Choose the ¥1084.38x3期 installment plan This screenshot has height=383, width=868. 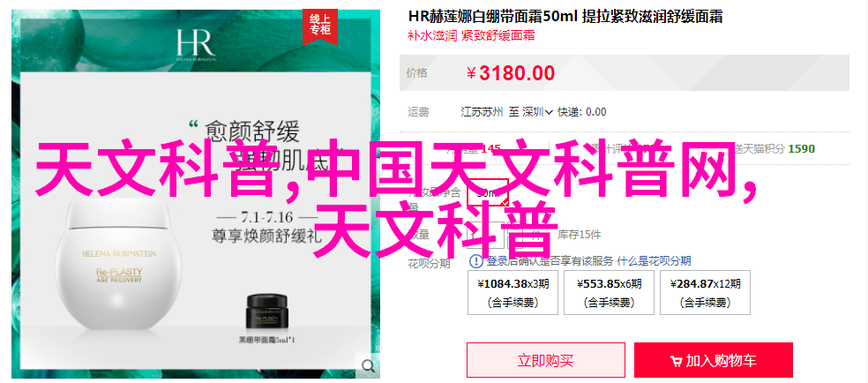click(513, 293)
